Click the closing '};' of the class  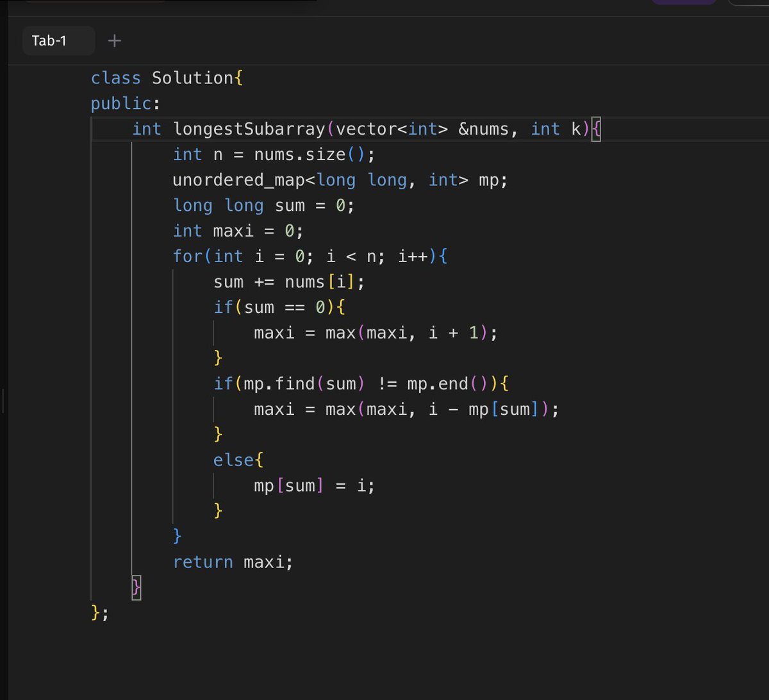pyautogui.click(x=100, y=613)
